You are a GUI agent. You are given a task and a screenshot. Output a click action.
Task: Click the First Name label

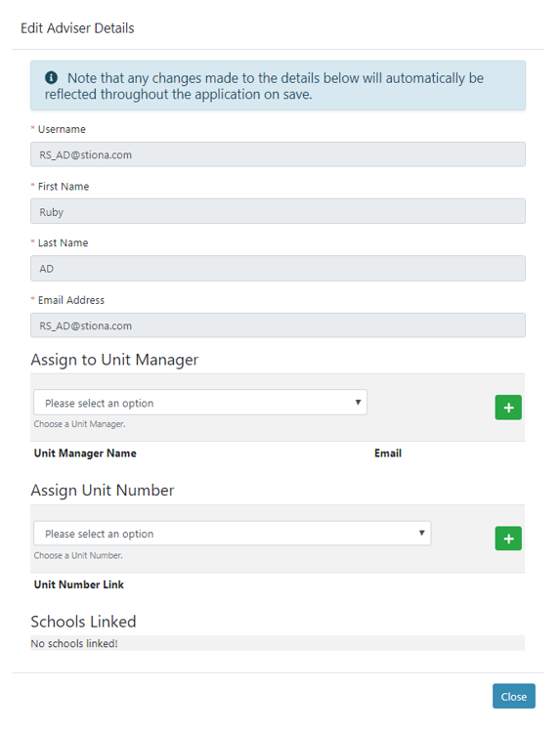[64, 187]
